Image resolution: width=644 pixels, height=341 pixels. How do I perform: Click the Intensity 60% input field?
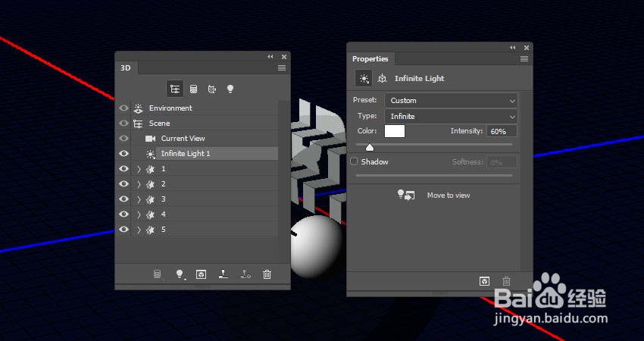[502, 131]
